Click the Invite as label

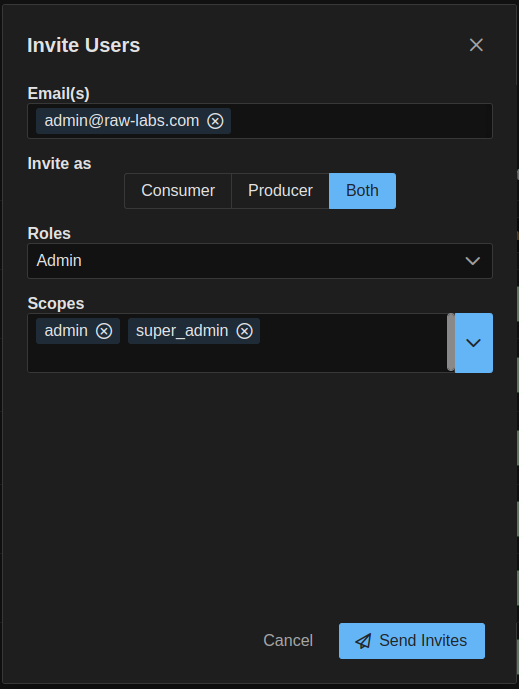pyautogui.click(x=59, y=163)
